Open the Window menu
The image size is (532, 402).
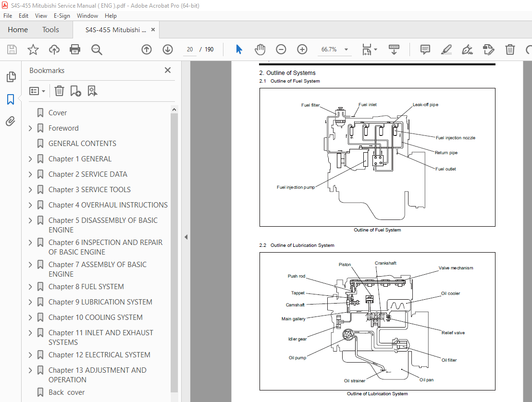pos(87,15)
